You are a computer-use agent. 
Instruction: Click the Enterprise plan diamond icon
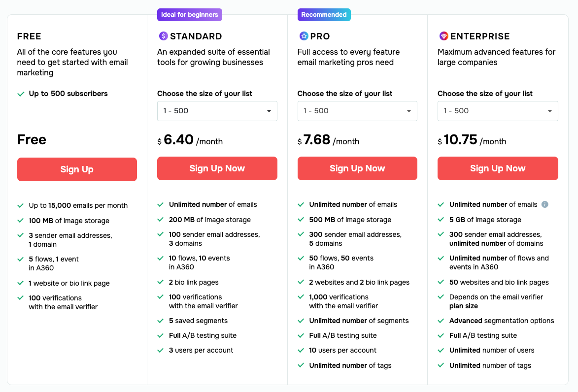pyautogui.click(x=443, y=36)
